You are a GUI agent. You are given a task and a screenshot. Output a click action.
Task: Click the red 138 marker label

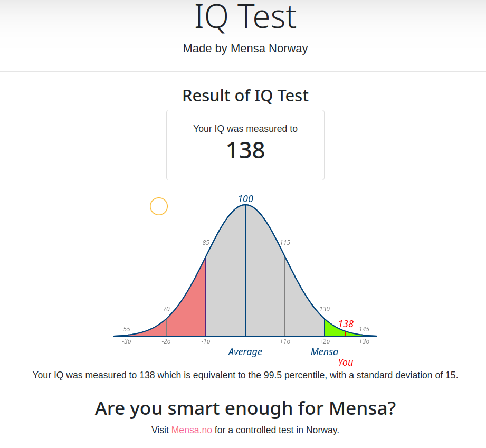pos(346,324)
